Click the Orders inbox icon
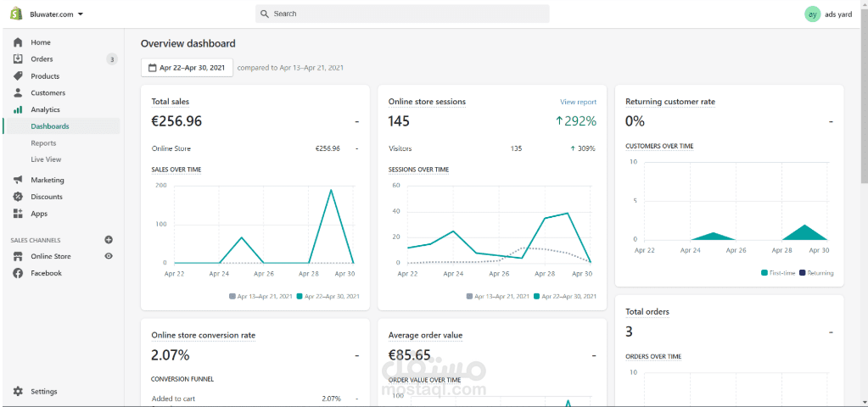This screenshot has width=868, height=407. click(19, 59)
